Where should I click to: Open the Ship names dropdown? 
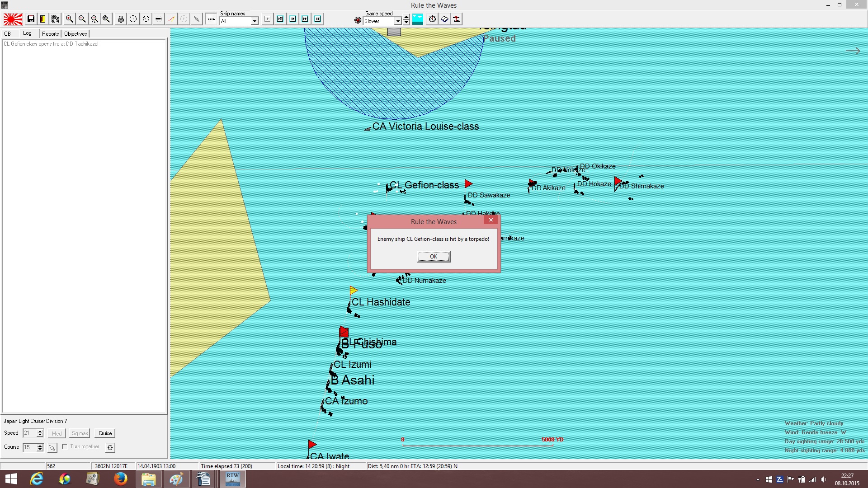255,21
